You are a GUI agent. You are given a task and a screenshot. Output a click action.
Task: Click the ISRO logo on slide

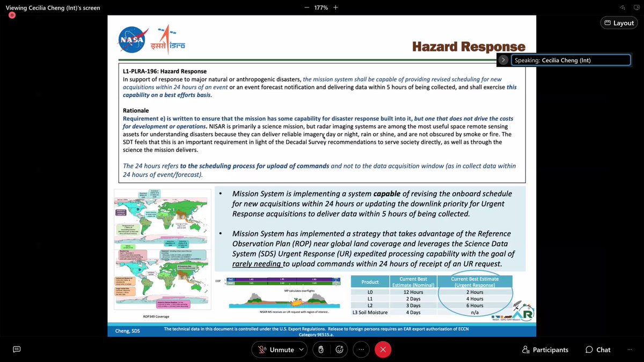pyautogui.click(x=167, y=39)
